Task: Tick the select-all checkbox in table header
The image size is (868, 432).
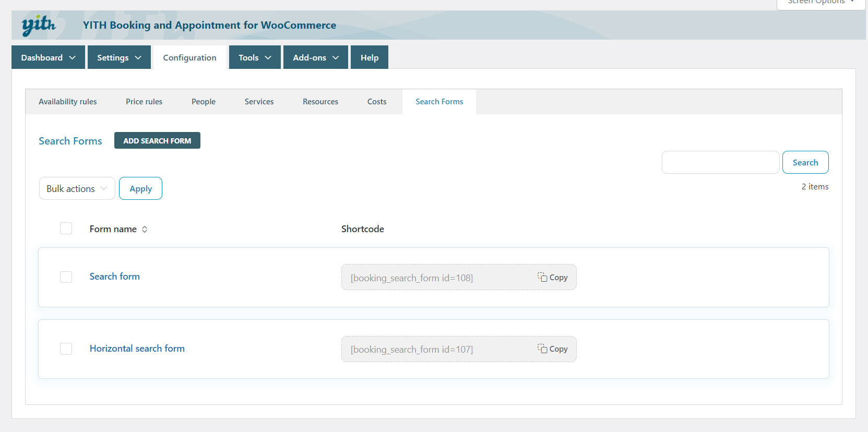Action: click(x=66, y=229)
